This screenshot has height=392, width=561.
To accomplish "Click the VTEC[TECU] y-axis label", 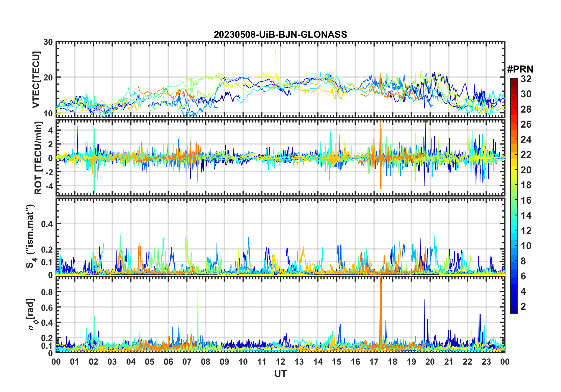I will click(x=36, y=80).
